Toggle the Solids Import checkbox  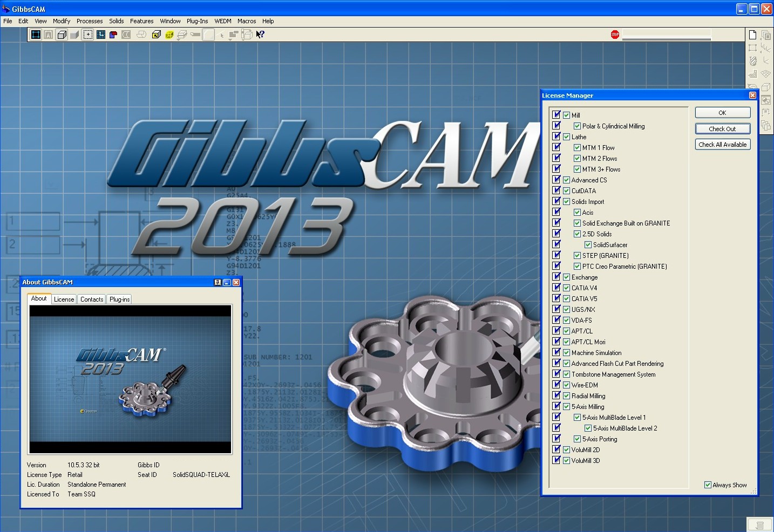[566, 202]
